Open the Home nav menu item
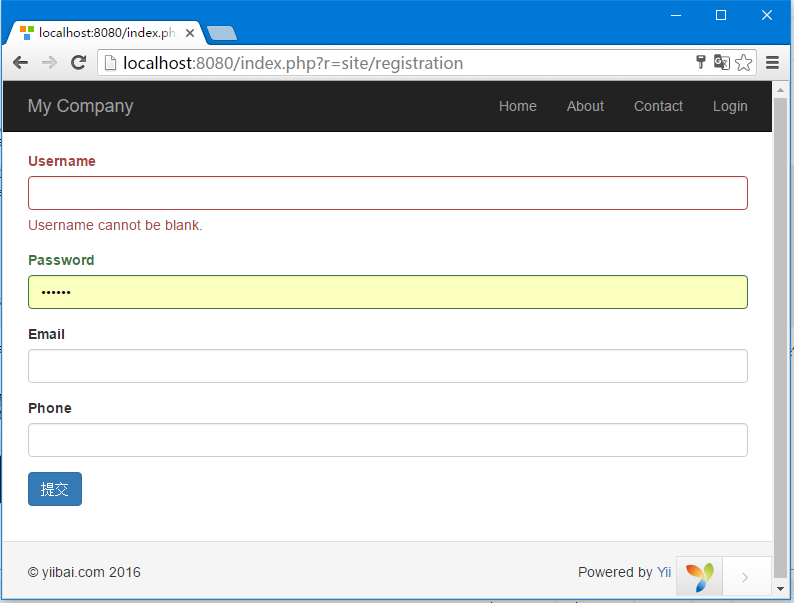The image size is (794, 603). [x=518, y=106]
